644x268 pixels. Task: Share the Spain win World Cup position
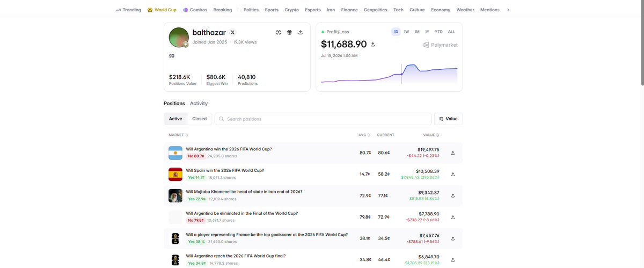452,174
